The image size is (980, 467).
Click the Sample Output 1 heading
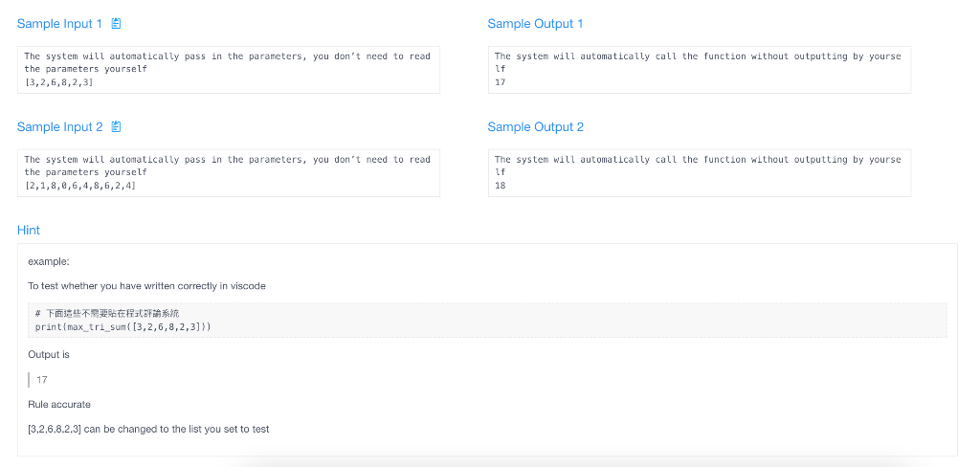tap(535, 24)
